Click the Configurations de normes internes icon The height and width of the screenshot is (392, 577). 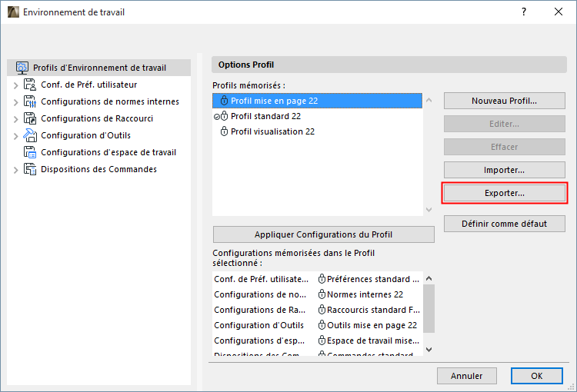point(30,101)
